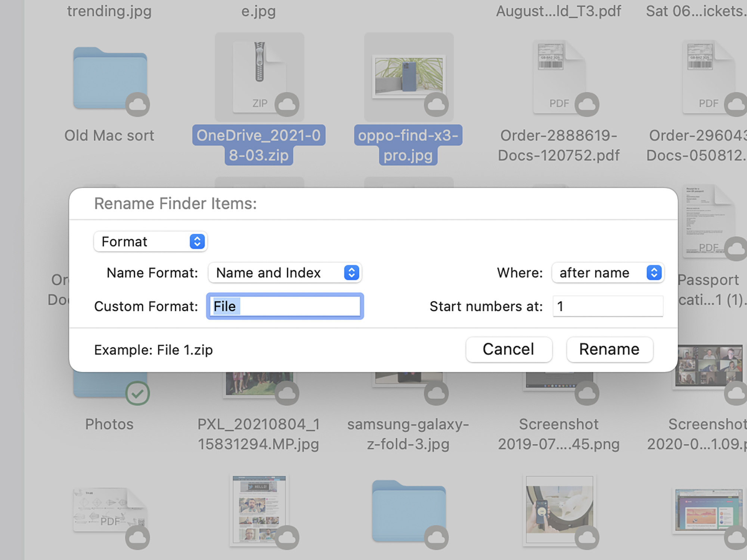Open the Format rename mode dropdown
Image resolution: width=747 pixels, height=560 pixels.
point(150,242)
